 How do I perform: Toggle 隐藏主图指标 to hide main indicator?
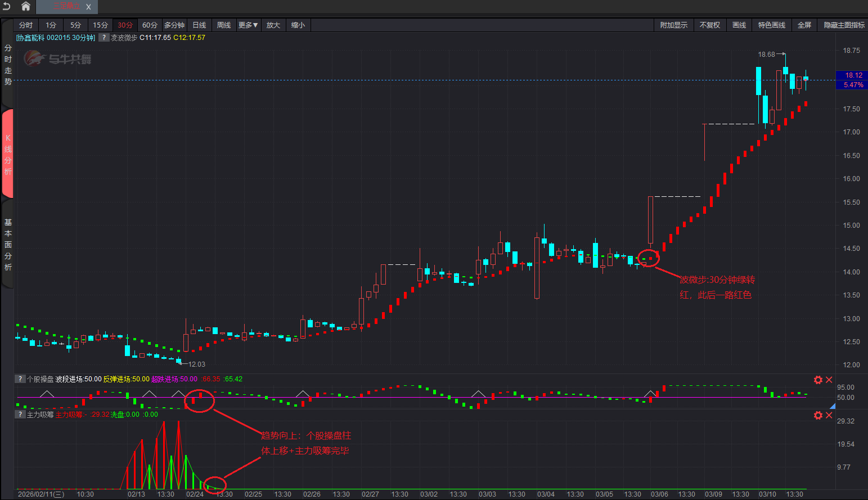click(844, 25)
